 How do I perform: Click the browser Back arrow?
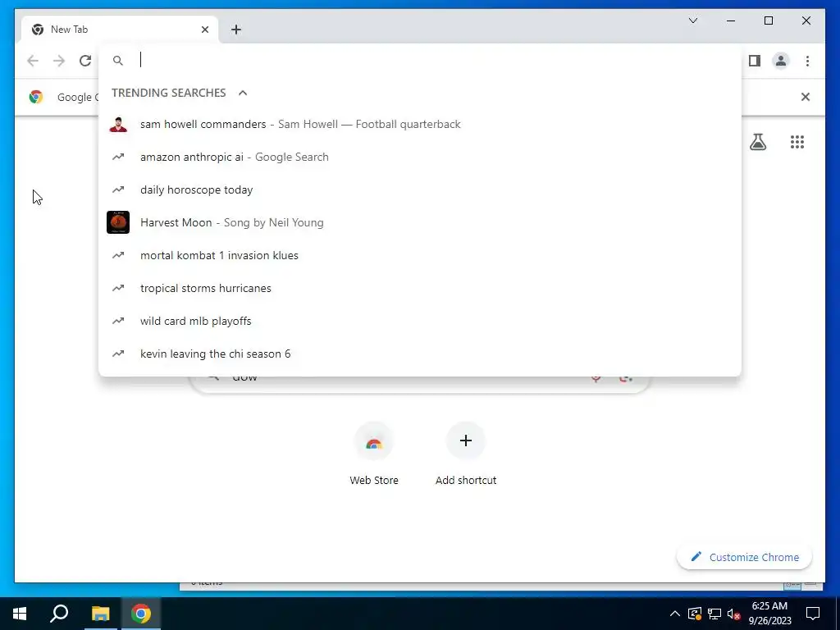pos(33,61)
